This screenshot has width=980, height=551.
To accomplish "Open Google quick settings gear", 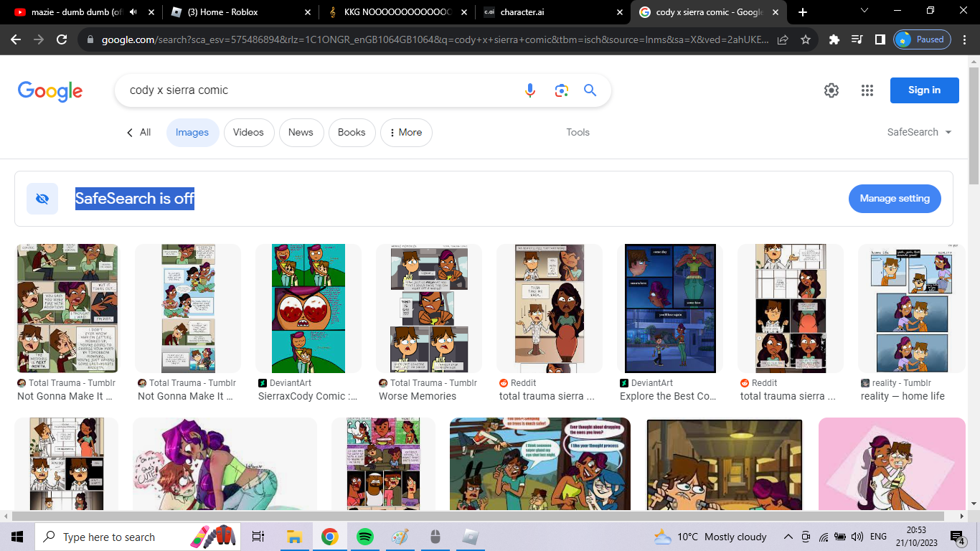I will 831,90.
